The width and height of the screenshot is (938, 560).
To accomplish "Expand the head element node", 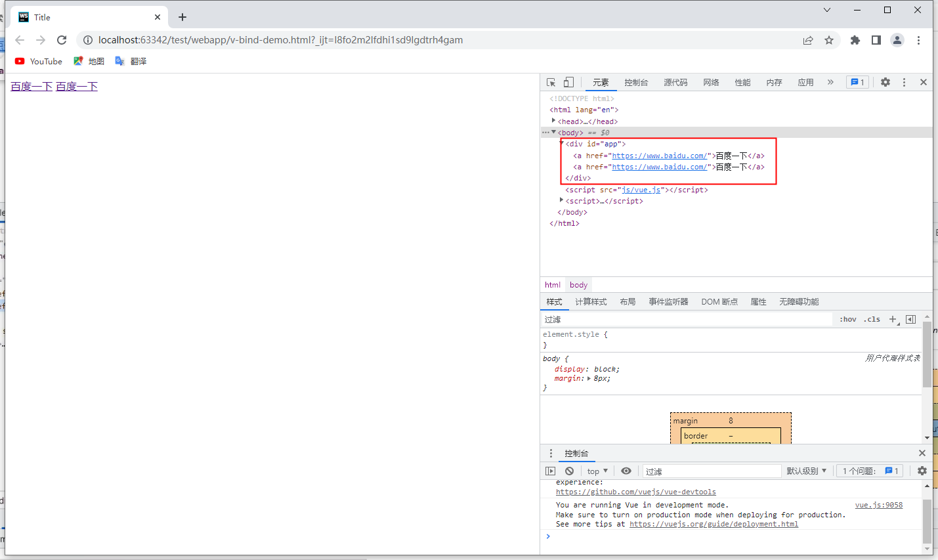I will coord(553,121).
